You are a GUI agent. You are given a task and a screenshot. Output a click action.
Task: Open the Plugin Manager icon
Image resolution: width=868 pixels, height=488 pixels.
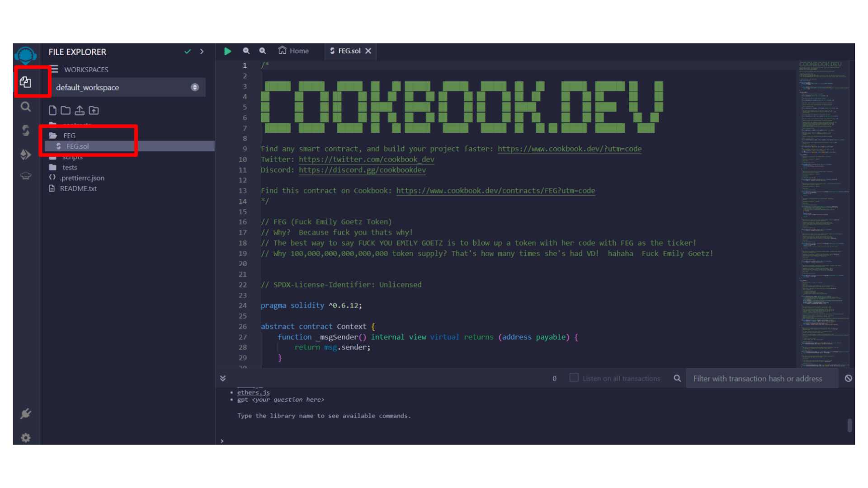[26, 414]
